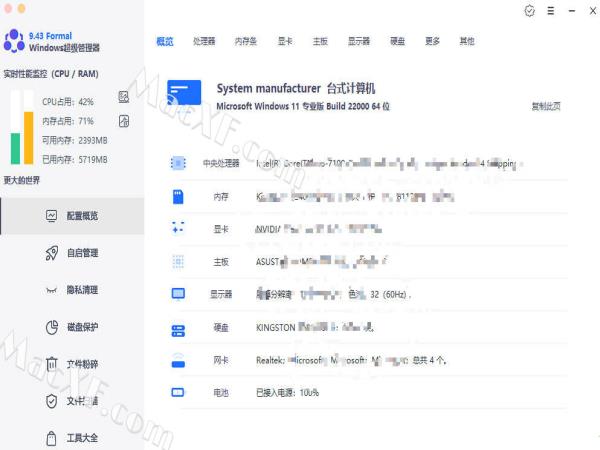Click the Microsoft Windows 11 专业版 Build 22000 text
600x450 pixels.
pyautogui.click(x=303, y=106)
